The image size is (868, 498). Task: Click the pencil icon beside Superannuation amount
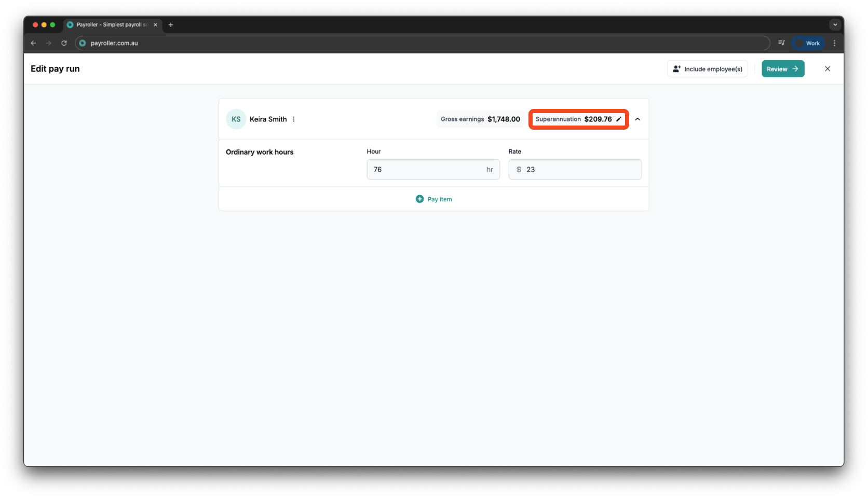click(618, 119)
